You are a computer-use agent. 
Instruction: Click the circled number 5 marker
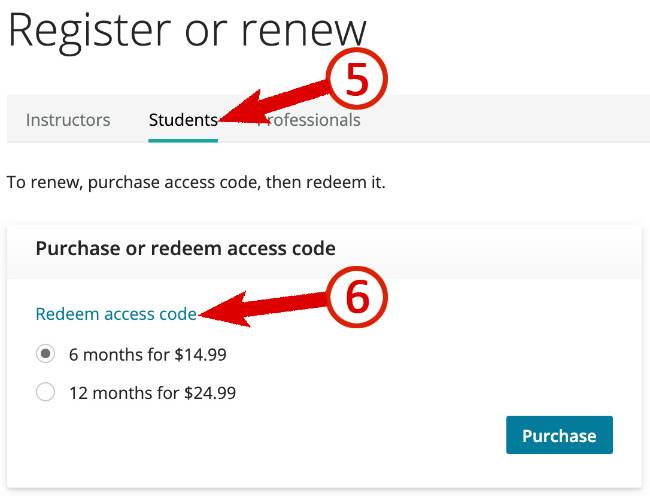[x=357, y=78]
